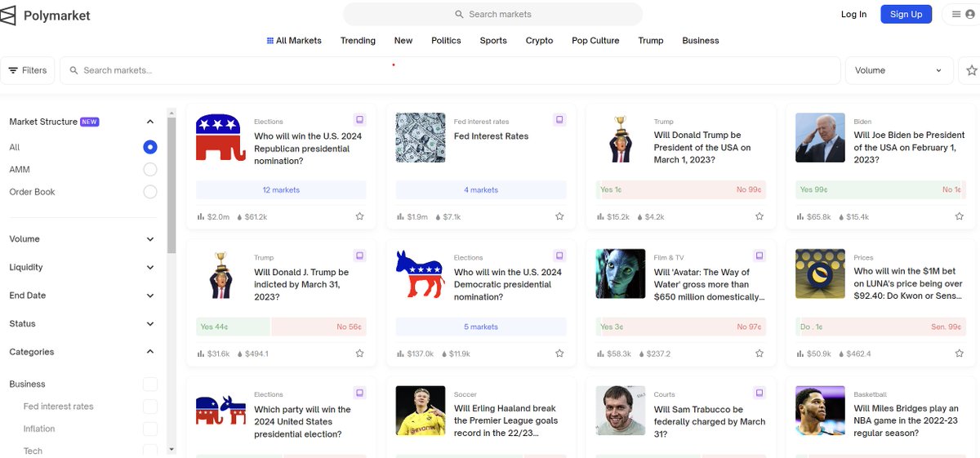Viewport: 980px width, 458px height.
Task: Select the AMM market structure radio
Action: (149, 169)
